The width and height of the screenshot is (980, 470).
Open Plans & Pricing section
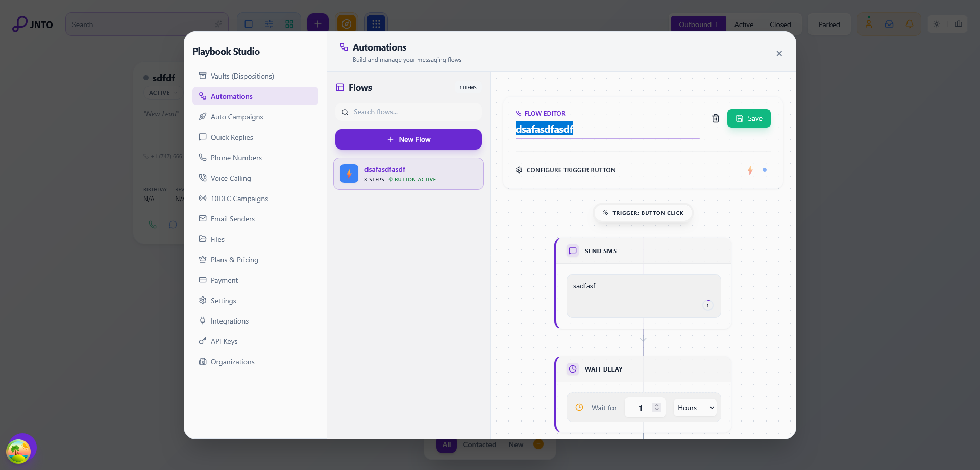click(x=255, y=260)
